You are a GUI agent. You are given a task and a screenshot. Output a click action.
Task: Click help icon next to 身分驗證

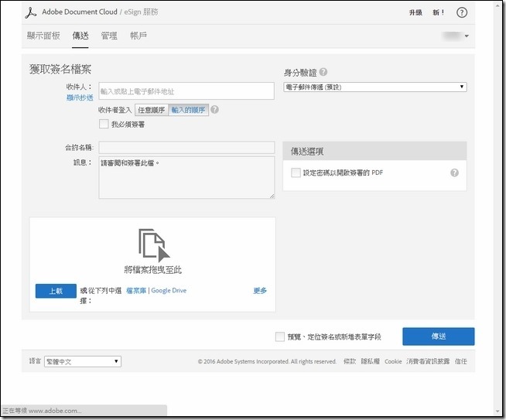pyautogui.click(x=323, y=72)
